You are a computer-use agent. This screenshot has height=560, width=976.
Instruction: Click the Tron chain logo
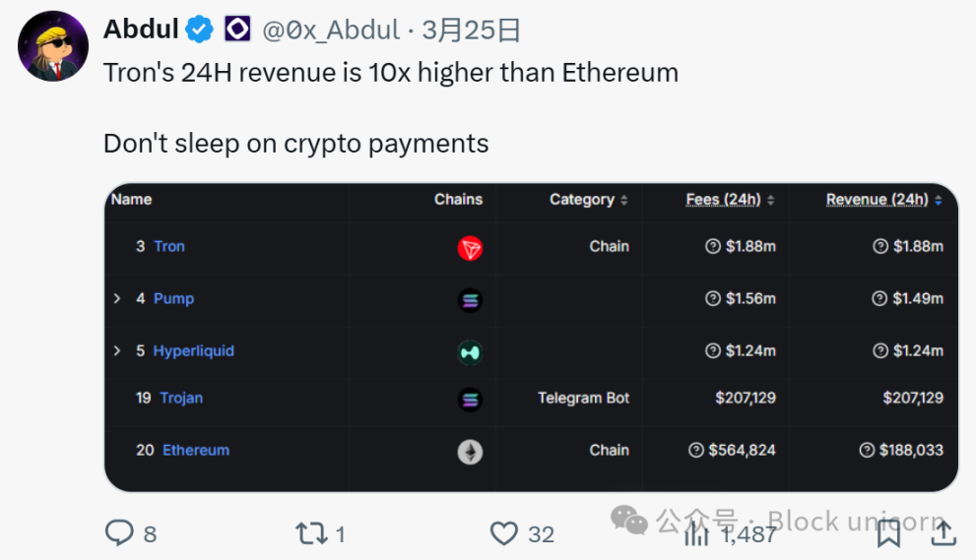(x=470, y=248)
